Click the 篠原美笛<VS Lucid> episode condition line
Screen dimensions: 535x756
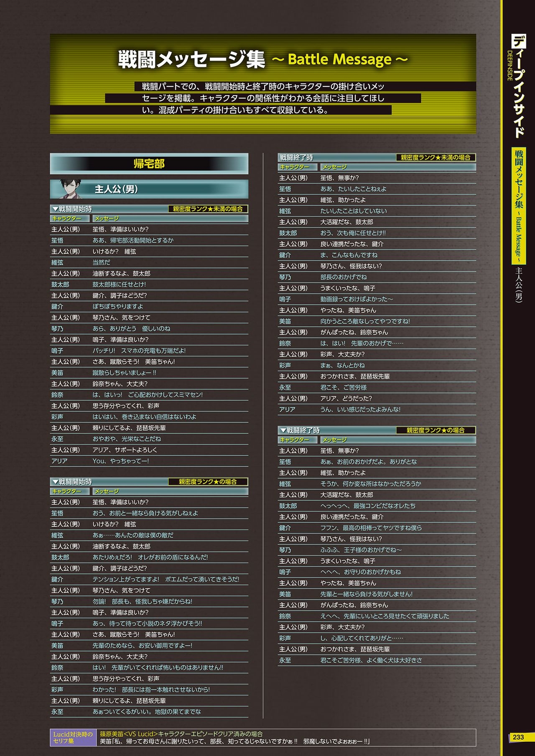(181, 734)
